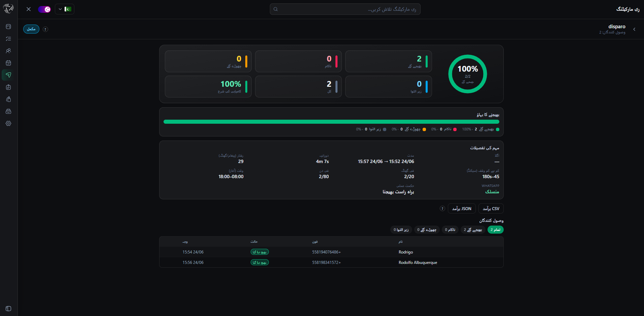The image size is (644, 316).
Task: Toggle the dark mode theme switch
Action: pos(44,9)
